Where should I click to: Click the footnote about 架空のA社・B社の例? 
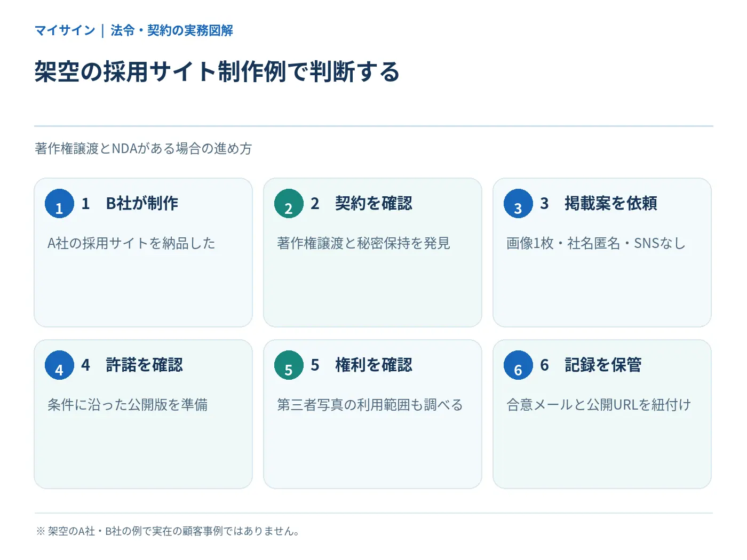click(x=168, y=531)
